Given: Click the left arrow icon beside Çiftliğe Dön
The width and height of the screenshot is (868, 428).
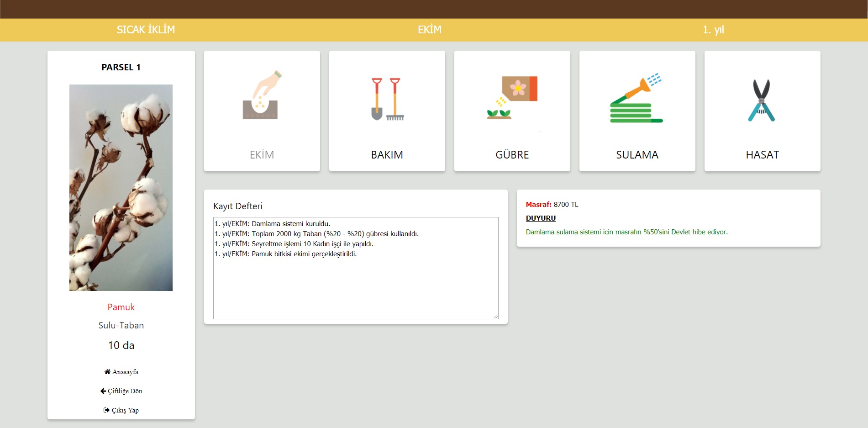Looking at the screenshot, I should click(103, 391).
